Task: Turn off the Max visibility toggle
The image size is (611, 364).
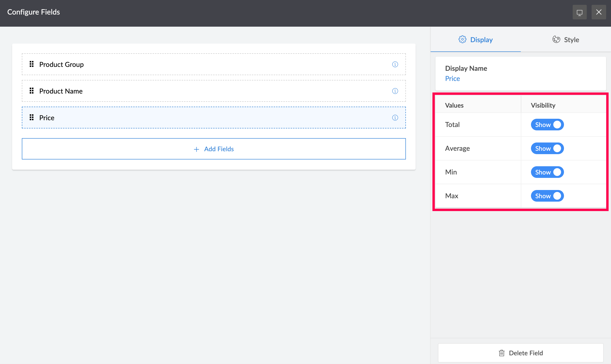Action: coord(547,196)
